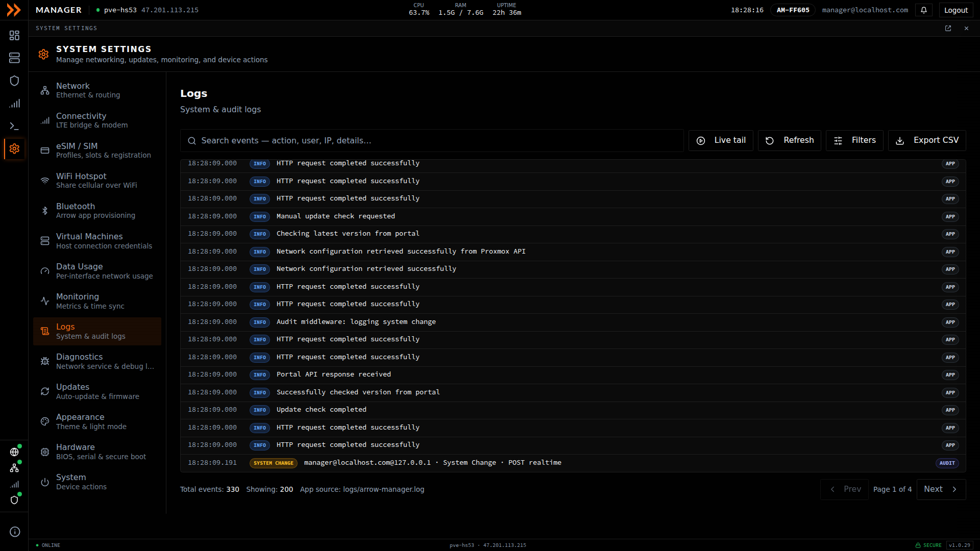This screenshot has width=980, height=551.
Task: Open Bluetooth provisioning settings
Action: tap(97, 211)
